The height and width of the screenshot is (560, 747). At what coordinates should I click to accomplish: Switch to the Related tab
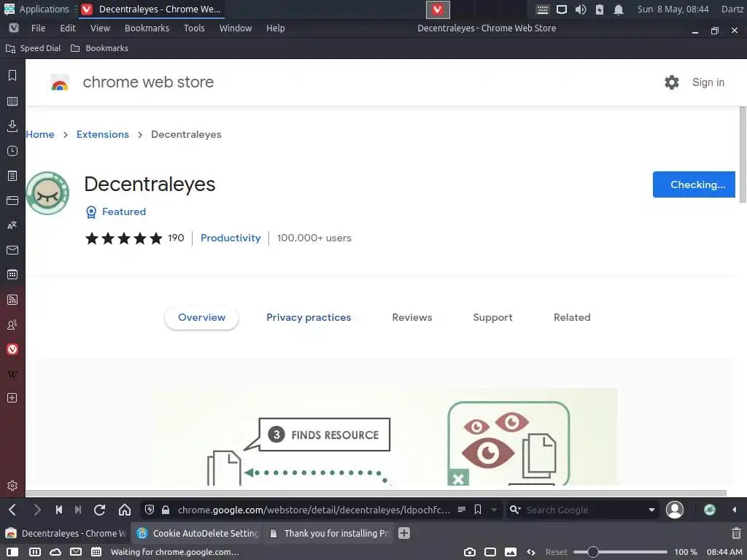click(572, 318)
